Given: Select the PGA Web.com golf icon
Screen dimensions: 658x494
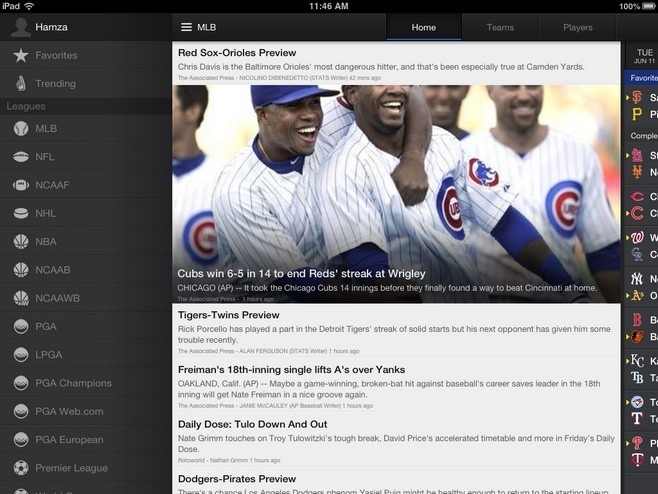Looking at the screenshot, I should tap(21, 411).
